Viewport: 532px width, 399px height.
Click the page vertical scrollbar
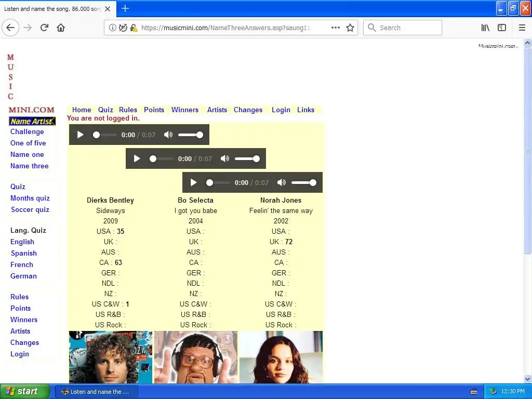527,151
